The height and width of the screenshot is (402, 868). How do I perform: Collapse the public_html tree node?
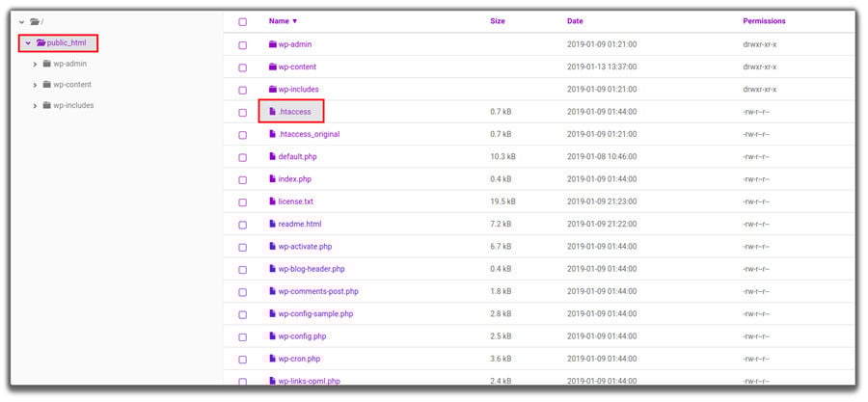click(28, 42)
